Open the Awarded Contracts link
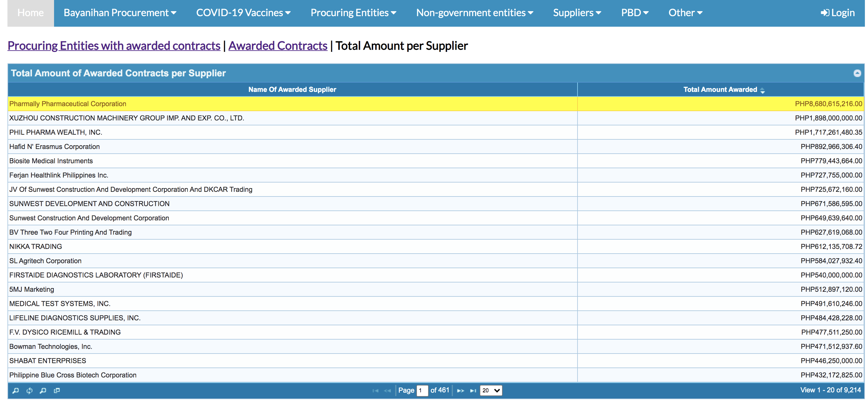The image size is (868, 406). click(278, 45)
